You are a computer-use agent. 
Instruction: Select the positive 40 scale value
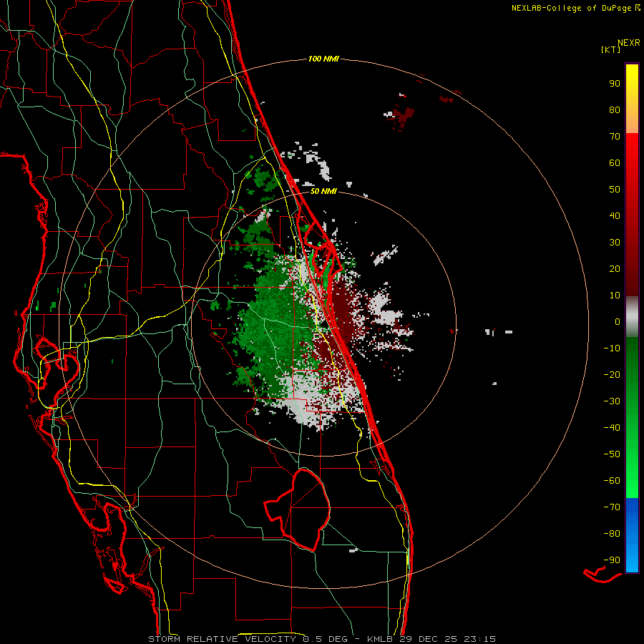(x=615, y=216)
